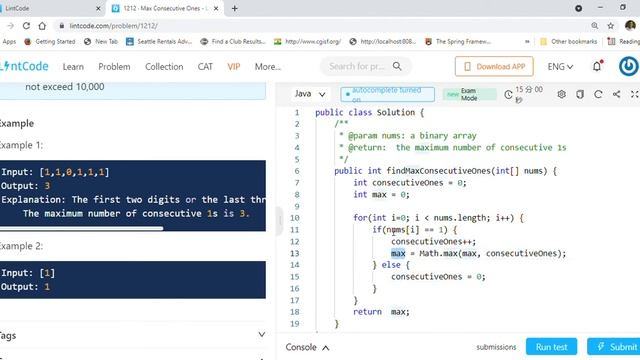
Task: Open the New Tab bookmark
Action: click(x=101, y=41)
